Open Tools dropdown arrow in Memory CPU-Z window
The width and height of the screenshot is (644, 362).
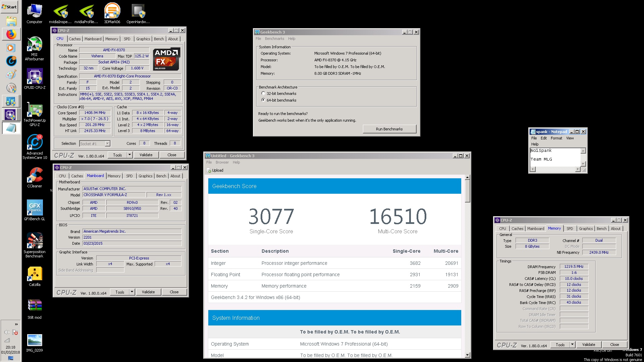point(572,345)
